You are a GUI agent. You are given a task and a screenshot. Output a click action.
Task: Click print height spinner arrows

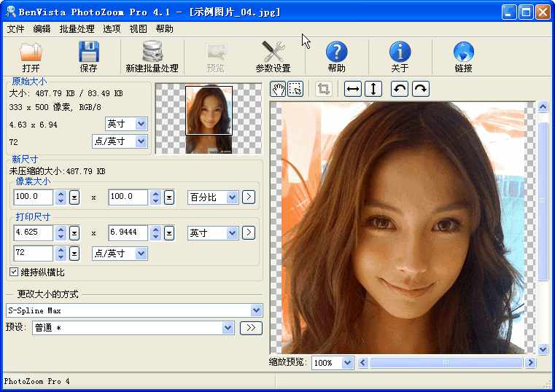click(x=156, y=233)
